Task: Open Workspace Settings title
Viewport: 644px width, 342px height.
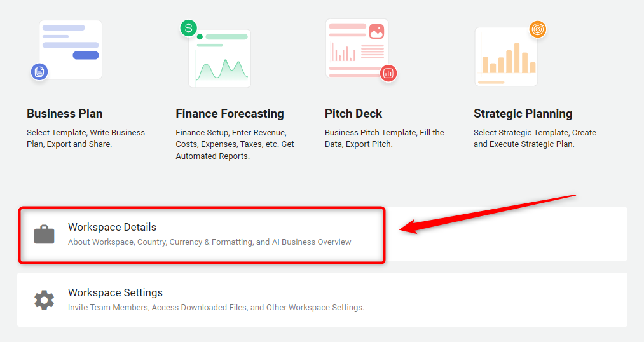Action: pyautogui.click(x=116, y=292)
